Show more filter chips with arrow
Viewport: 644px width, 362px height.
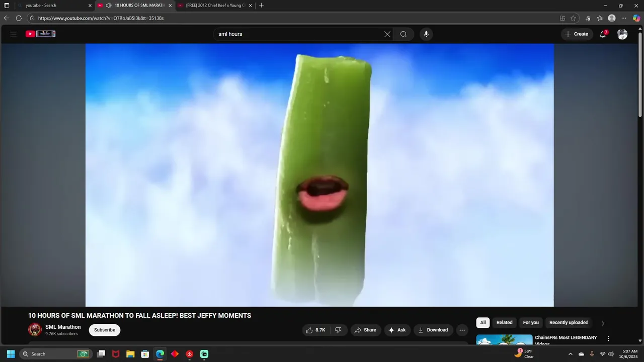(603, 323)
